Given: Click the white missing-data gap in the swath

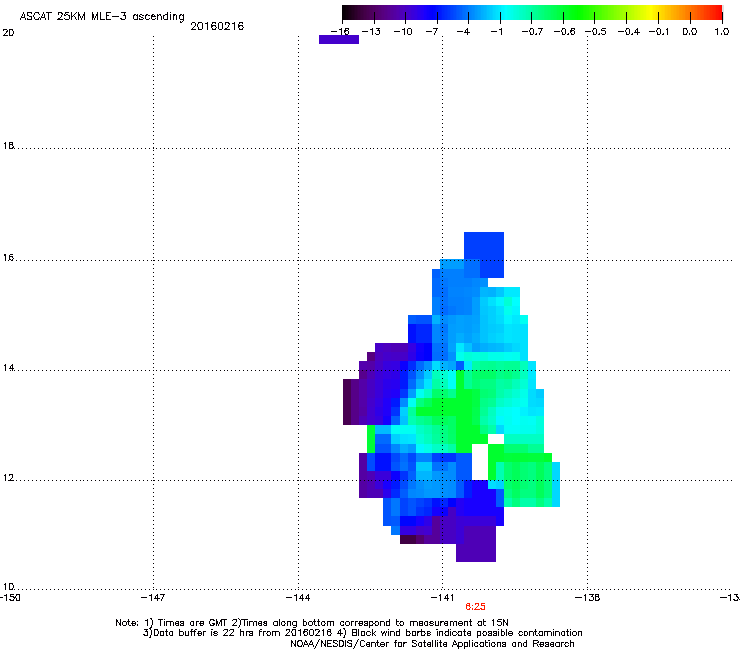Looking at the screenshot, I should tap(480, 462).
